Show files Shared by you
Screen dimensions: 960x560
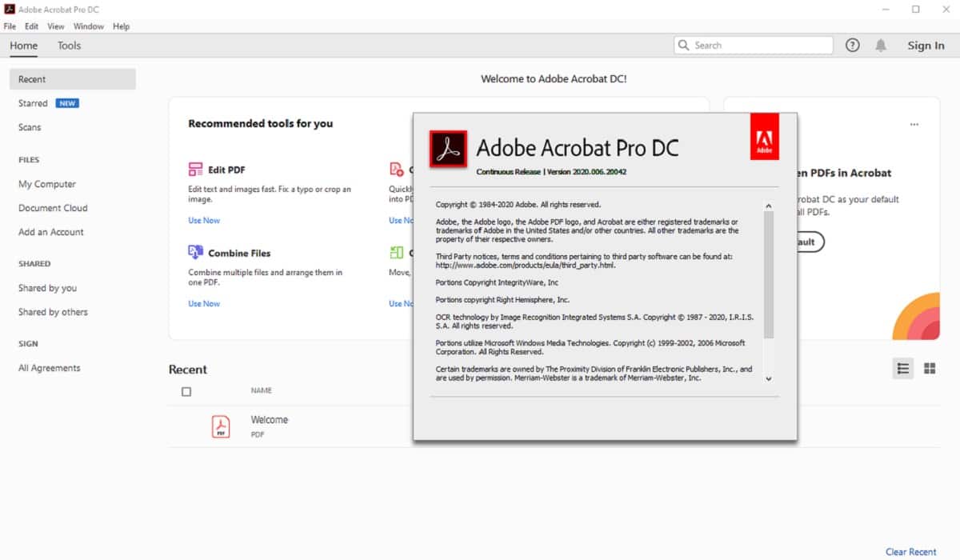coord(48,288)
